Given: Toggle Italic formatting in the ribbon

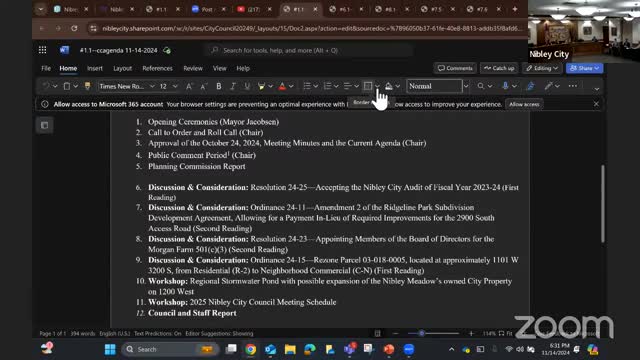Looking at the screenshot, I should [233, 86].
